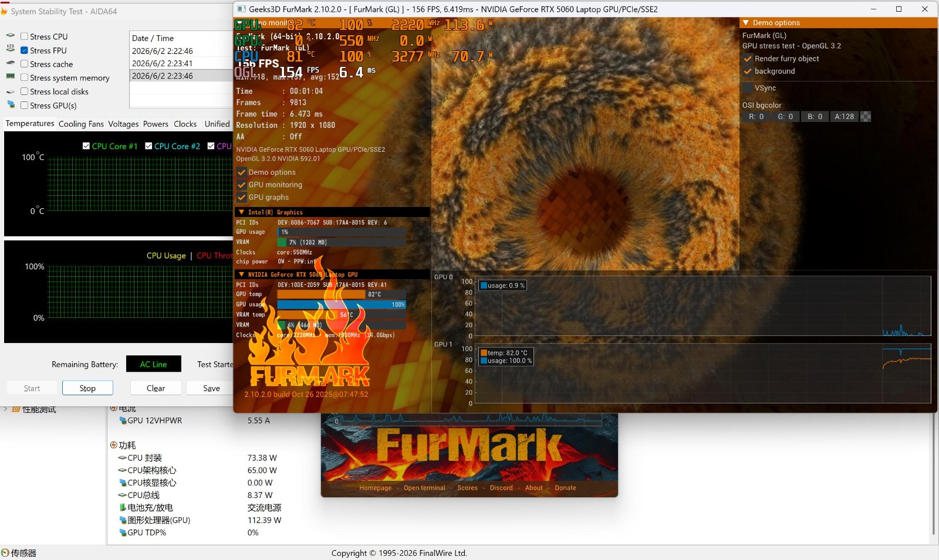Viewport: 939px width, 560px height.
Task: Toggle GPU monitoring checkbox
Action: pos(241,185)
